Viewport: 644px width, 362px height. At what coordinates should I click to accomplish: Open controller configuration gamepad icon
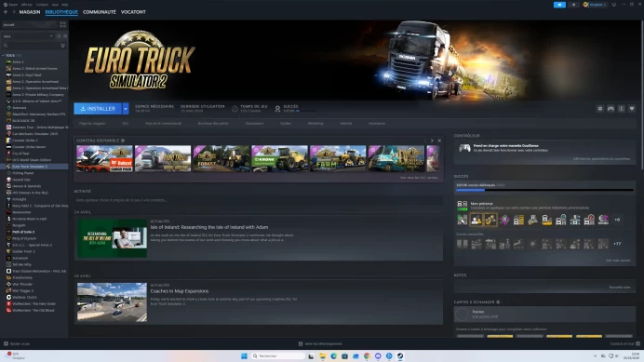tap(610, 109)
